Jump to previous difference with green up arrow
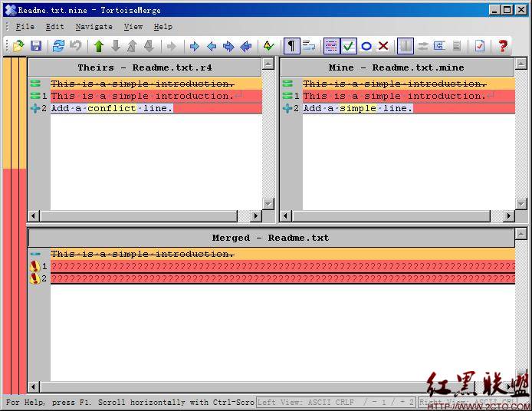The height and width of the screenshot is (411, 532). click(99, 46)
